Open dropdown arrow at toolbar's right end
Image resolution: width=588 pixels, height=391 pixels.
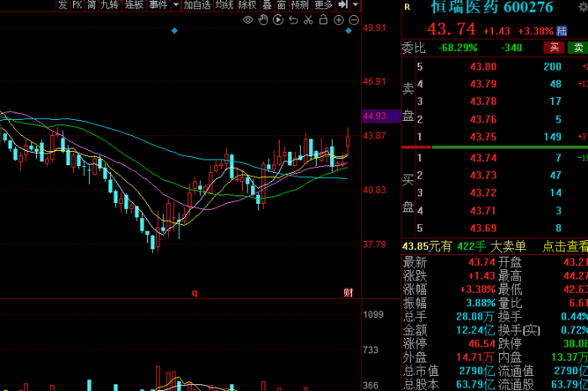(x=356, y=5)
